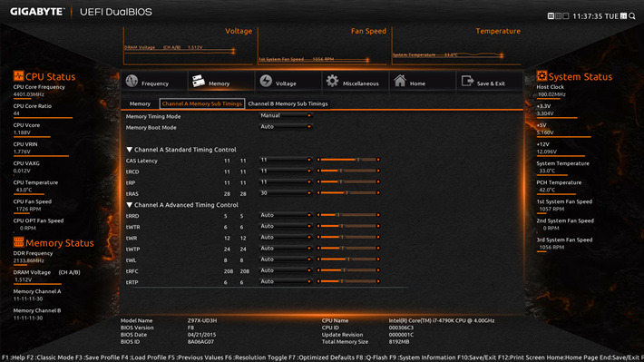Click the tRP slider increase arrow
Viewport: 644px width, 362px height.
(378, 181)
